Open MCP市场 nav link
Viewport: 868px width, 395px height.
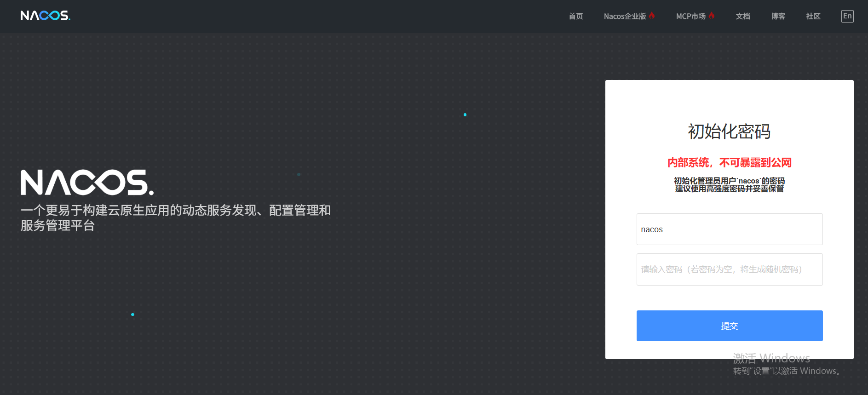pos(690,16)
